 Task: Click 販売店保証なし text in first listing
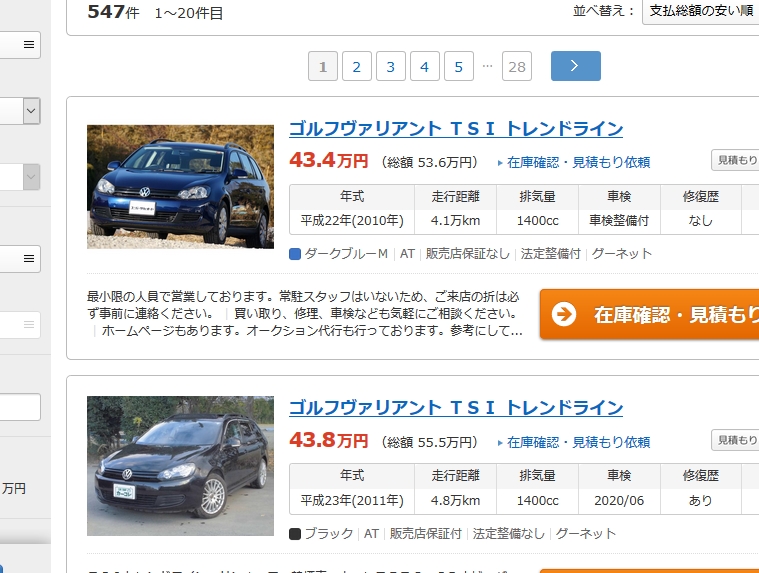(468, 254)
